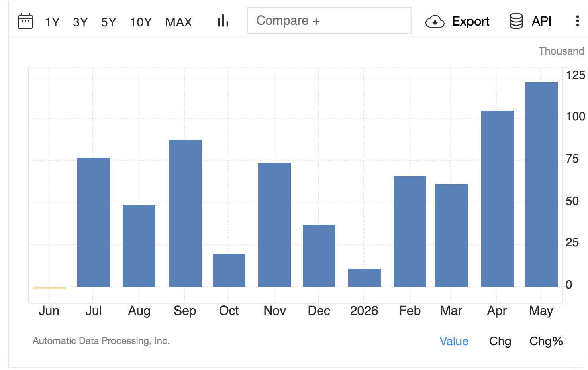Switch to the Chg view

(x=500, y=341)
